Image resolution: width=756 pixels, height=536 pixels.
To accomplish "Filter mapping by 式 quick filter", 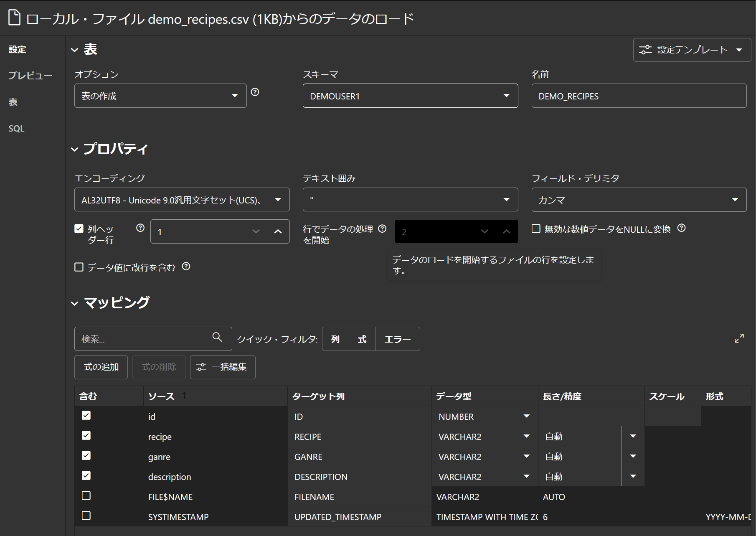I will point(362,339).
